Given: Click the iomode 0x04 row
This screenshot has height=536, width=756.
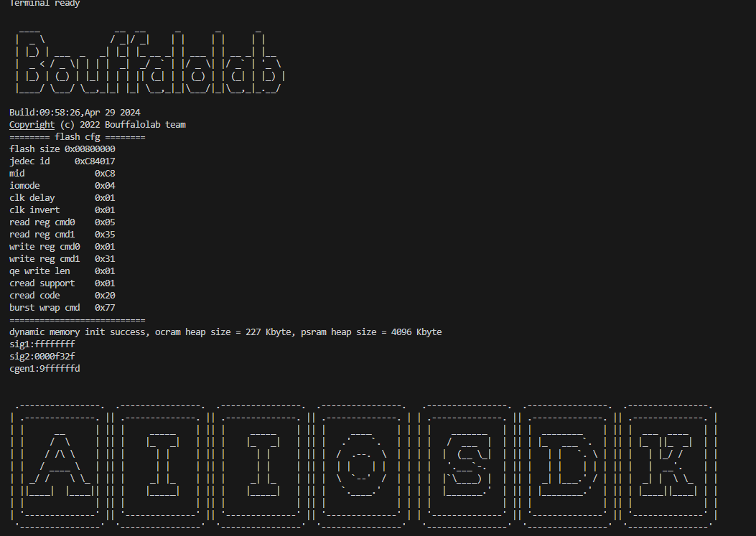Looking at the screenshot, I should [62, 186].
